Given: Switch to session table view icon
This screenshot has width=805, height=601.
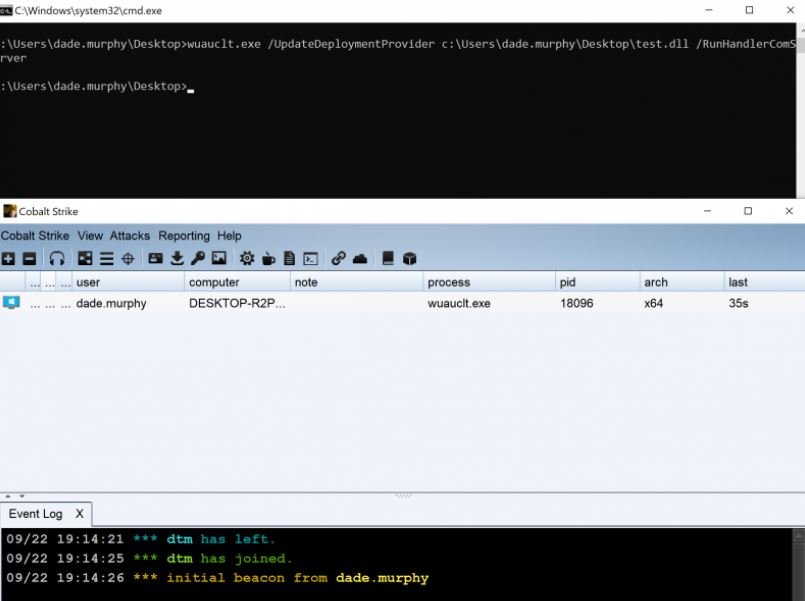Looking at the screenshot, I should point(106,259).
